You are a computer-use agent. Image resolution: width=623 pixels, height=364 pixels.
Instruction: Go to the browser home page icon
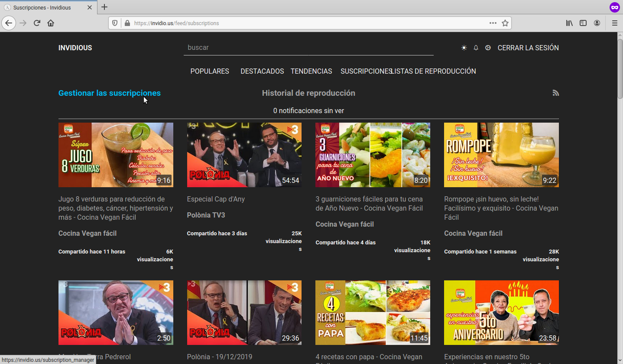(x=51, y=23)
